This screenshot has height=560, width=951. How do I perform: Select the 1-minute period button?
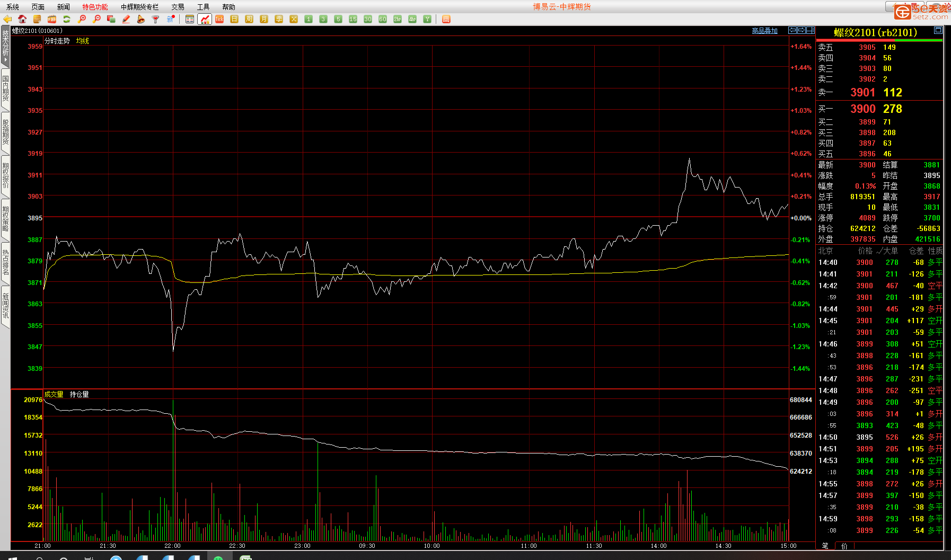[x=309, y=19]
